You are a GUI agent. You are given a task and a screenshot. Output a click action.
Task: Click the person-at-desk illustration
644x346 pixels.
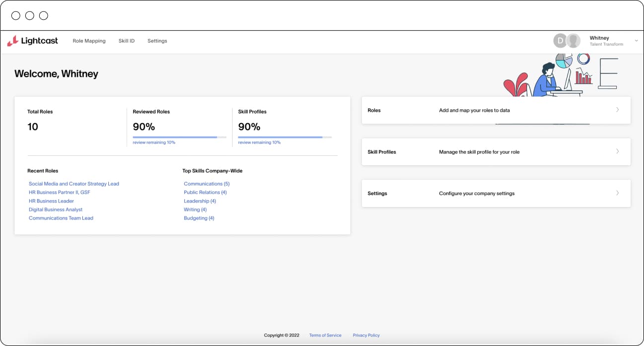(551, 78)
